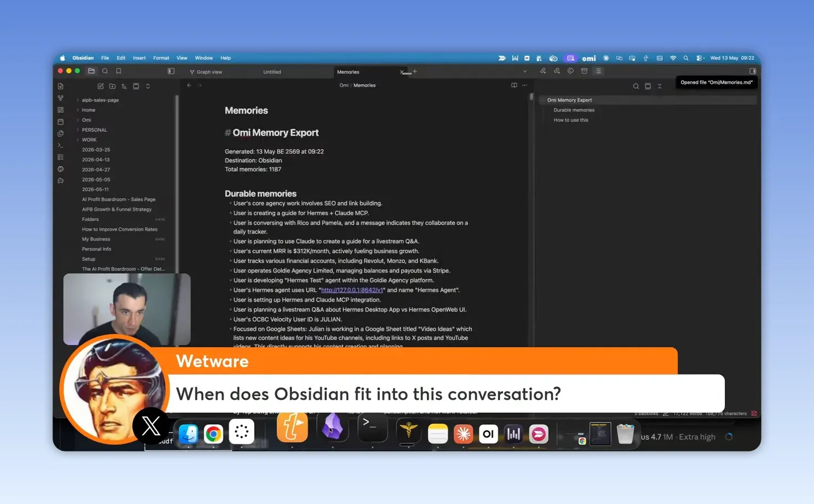Navigate back in the Memories note
The image size is (814, 504).
tap(189, 85)
